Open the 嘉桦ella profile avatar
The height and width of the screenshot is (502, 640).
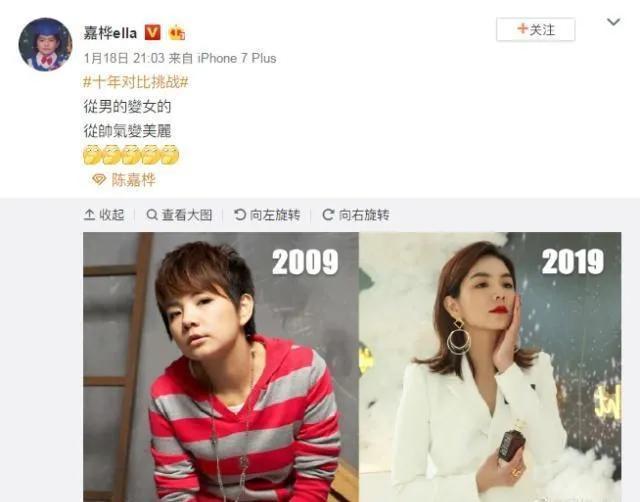45,44
